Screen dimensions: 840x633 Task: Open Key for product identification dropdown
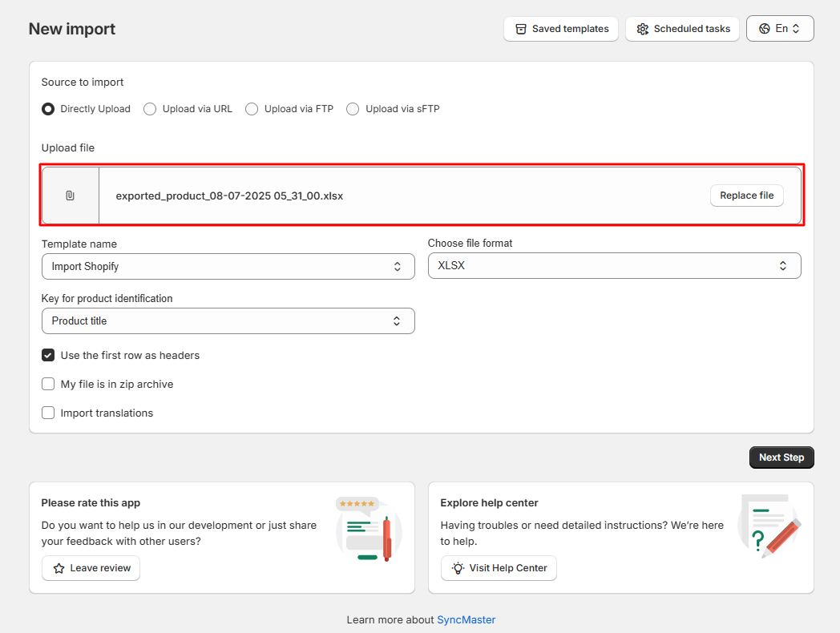click(x=228, y=321)
